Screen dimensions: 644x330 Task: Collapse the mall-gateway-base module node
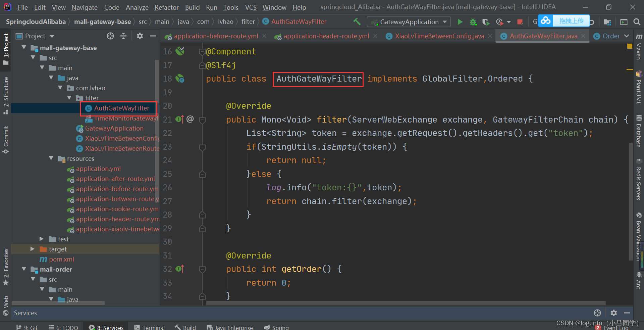(24, 48)
